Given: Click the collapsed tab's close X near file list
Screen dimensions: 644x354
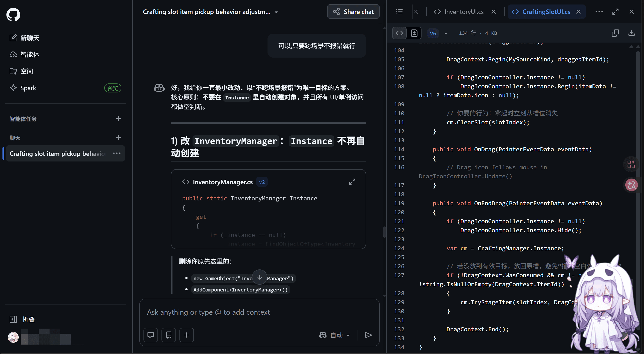Looking at the screenshot, I should [416, 12].
